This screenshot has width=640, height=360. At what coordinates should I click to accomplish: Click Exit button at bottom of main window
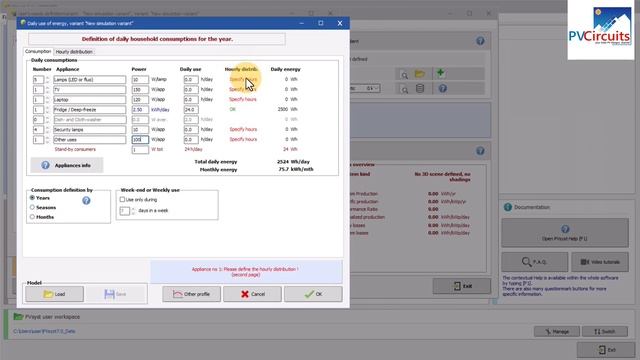coord(607,350)
